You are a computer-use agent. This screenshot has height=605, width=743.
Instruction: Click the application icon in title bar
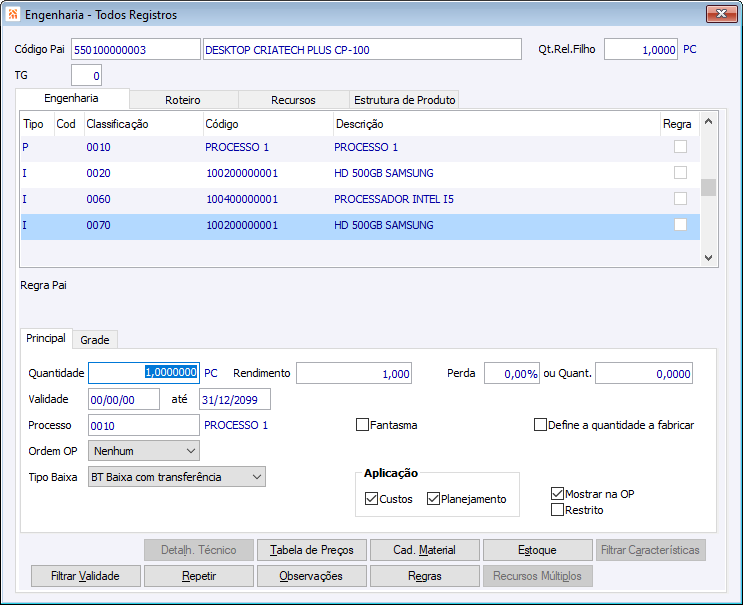pyautogui.click(x=12, y=15)
